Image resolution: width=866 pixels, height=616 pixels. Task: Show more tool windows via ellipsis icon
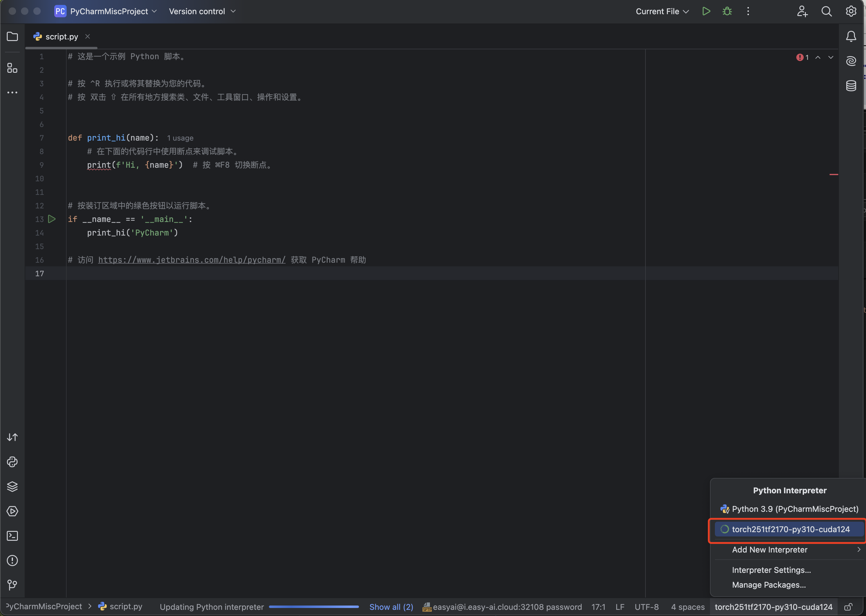click(13, 92)
